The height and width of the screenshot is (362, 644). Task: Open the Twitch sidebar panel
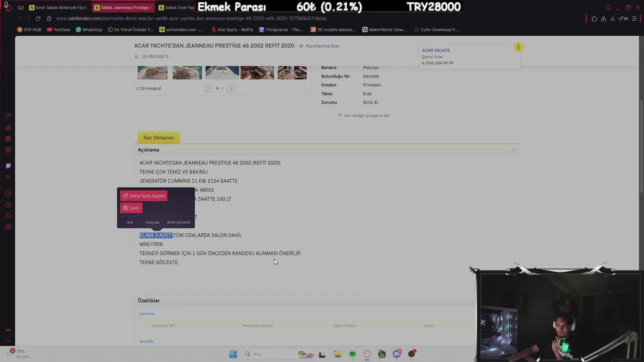[x=8, y=166]
